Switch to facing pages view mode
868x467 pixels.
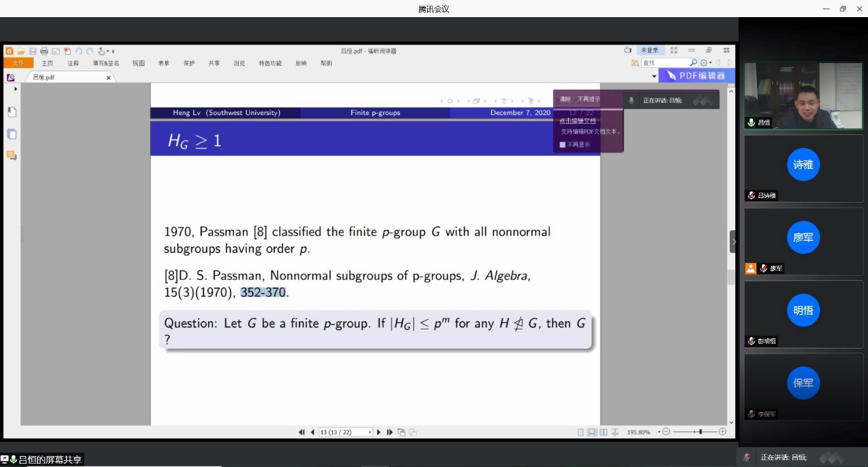[x=603, y=432]
